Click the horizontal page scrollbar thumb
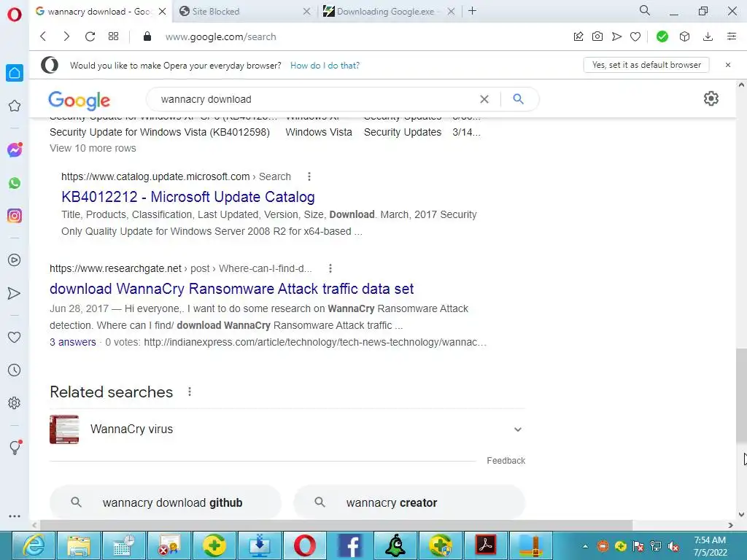Viewport: 747px width, 560px height. [x=336, y=525]
